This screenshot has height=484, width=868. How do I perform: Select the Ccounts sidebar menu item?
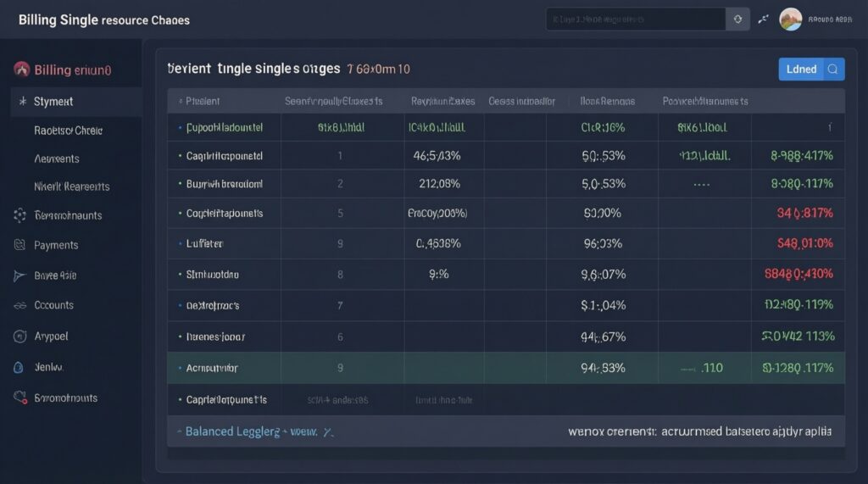pos(54,305)
